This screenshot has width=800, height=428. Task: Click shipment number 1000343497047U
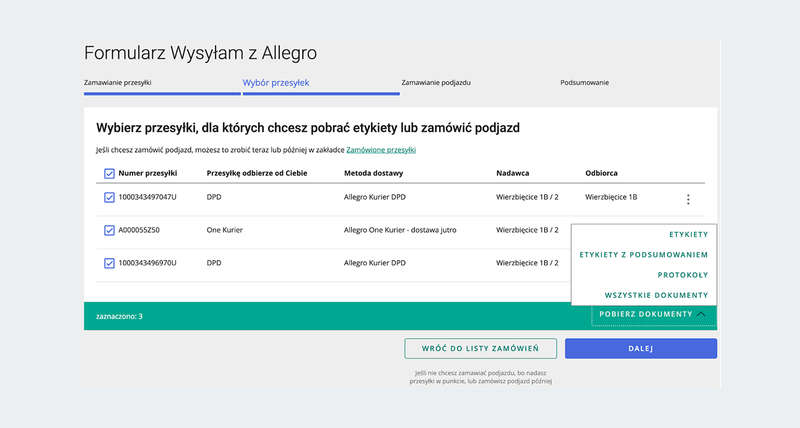(147, 197)
